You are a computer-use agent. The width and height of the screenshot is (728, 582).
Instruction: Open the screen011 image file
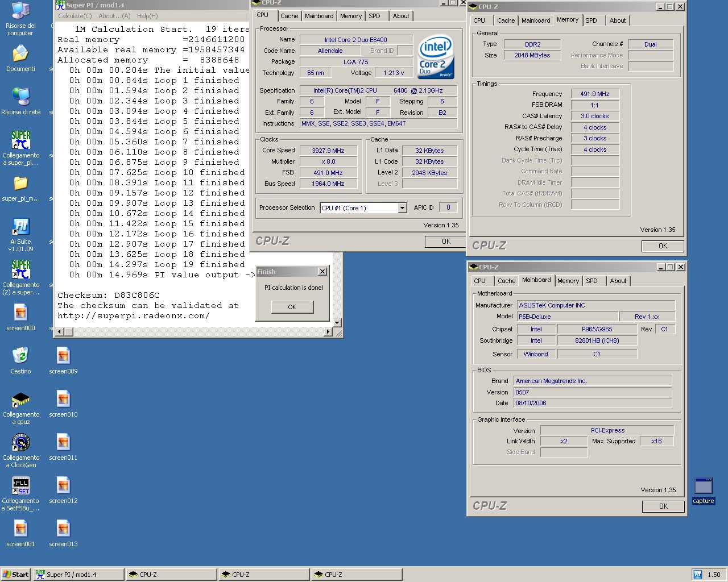pos(63,447)
